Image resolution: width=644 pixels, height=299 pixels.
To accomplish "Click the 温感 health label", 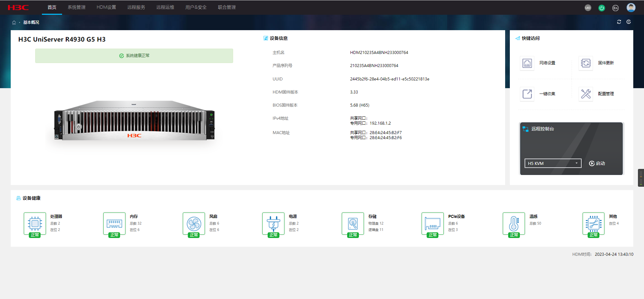I will tap(533, 217).
